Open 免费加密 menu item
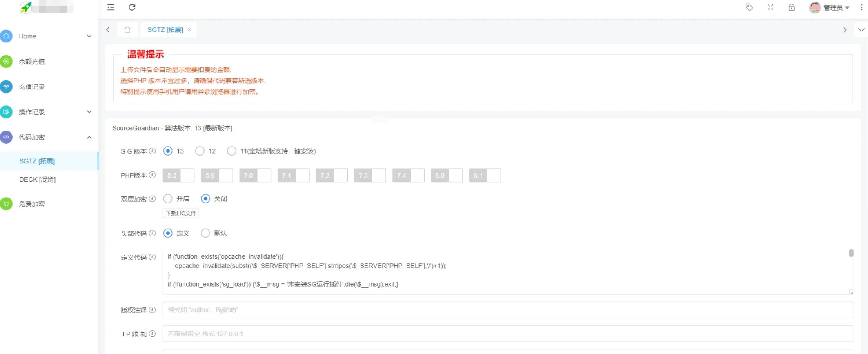Viewport: 868px width, 354px height. point(49,204)
